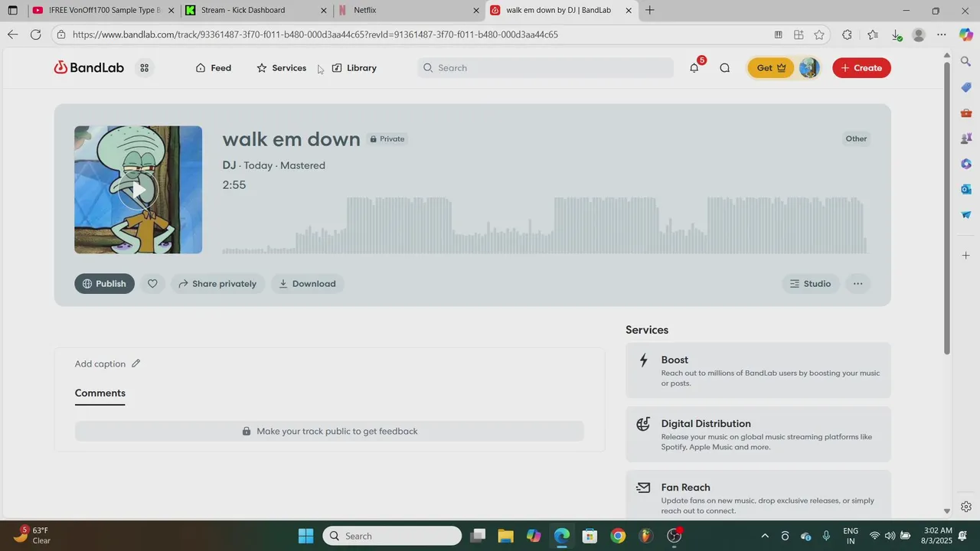The height and width of the screenshot is (551, 980).
Task: Click the yellow Get membership button
Action: click(x=772, y=67)
